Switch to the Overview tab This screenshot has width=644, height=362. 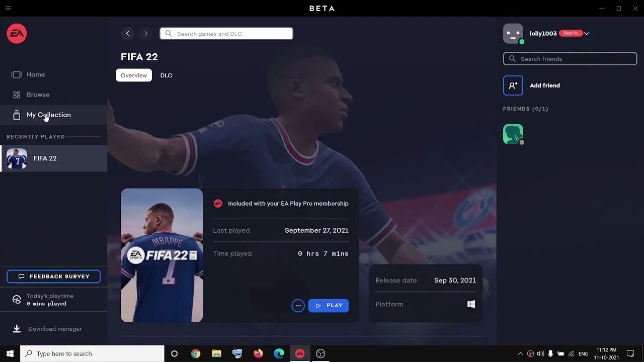(x=134, y=75)
